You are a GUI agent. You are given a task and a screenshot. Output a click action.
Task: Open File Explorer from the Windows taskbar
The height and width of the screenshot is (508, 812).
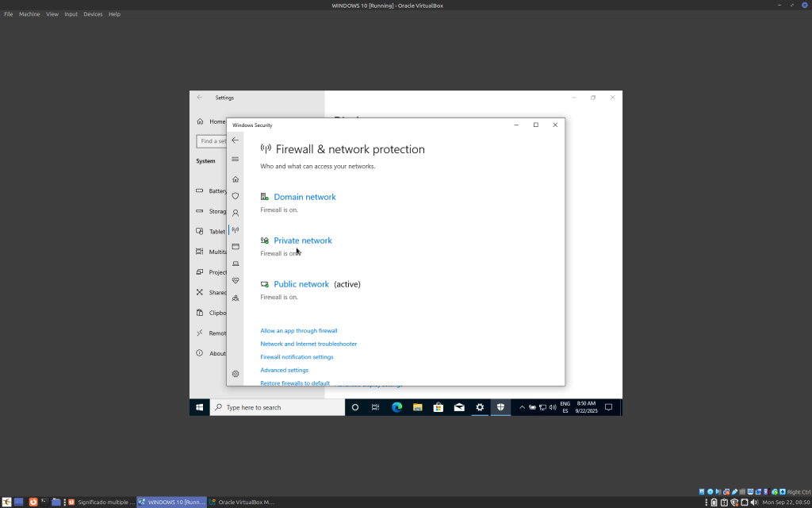tap(418, 407)
